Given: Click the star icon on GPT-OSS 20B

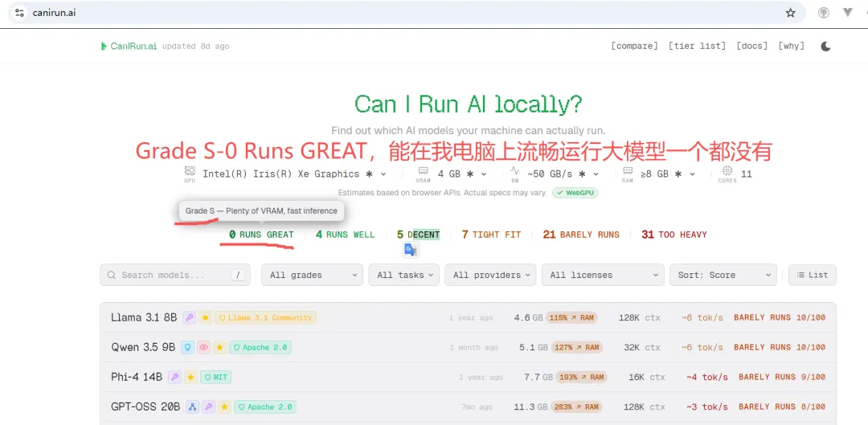Looking at the screenshot, I should [225, 407].
